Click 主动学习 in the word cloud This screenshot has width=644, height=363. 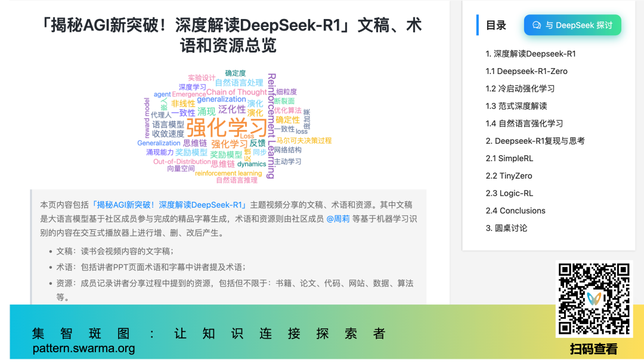tap(287, 162)
